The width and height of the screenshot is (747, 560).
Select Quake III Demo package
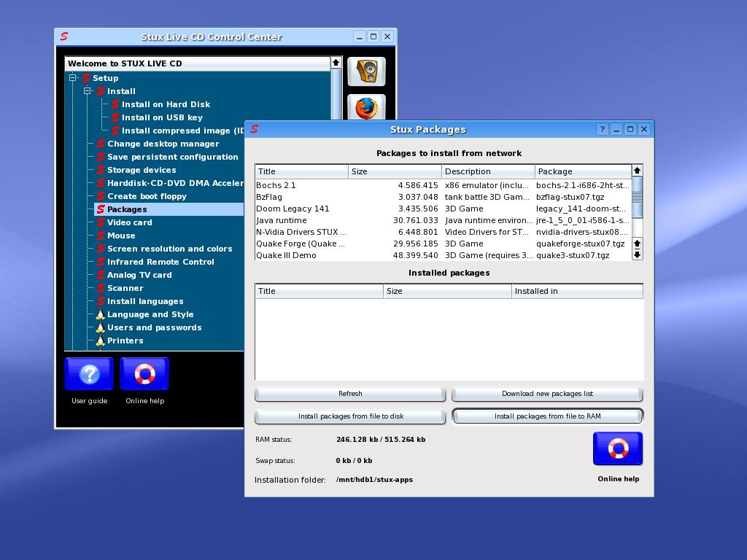point(443,255)
